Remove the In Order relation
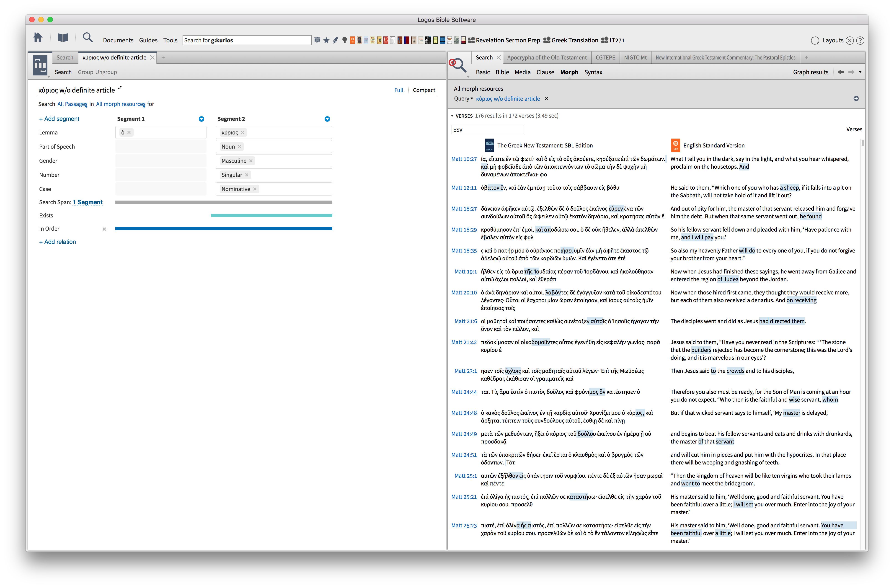The width and height of the screenshot is (894, 588). point(104,229)
